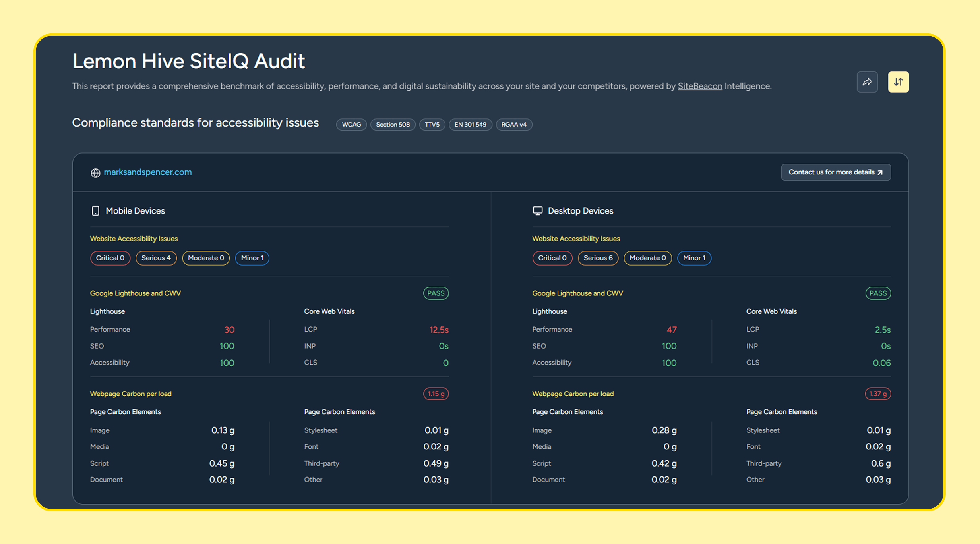
Task: Click the desktop PASS status badge
Action: [x=878, y=293]
